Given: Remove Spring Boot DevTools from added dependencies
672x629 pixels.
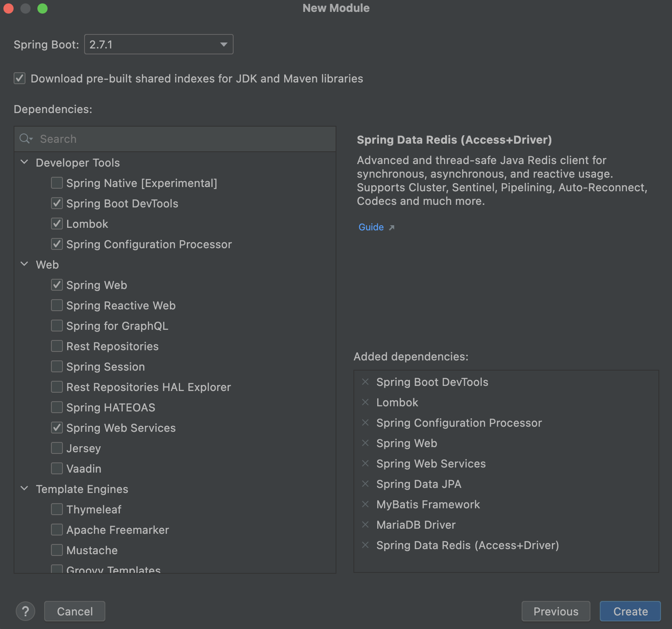Looking at the screenshot, I should 365,382.
